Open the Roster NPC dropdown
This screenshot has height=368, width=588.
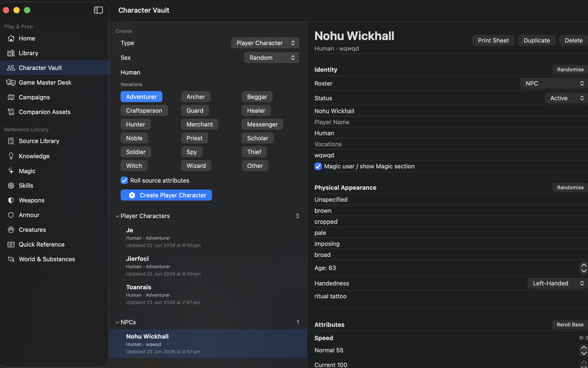click(554, 83)
